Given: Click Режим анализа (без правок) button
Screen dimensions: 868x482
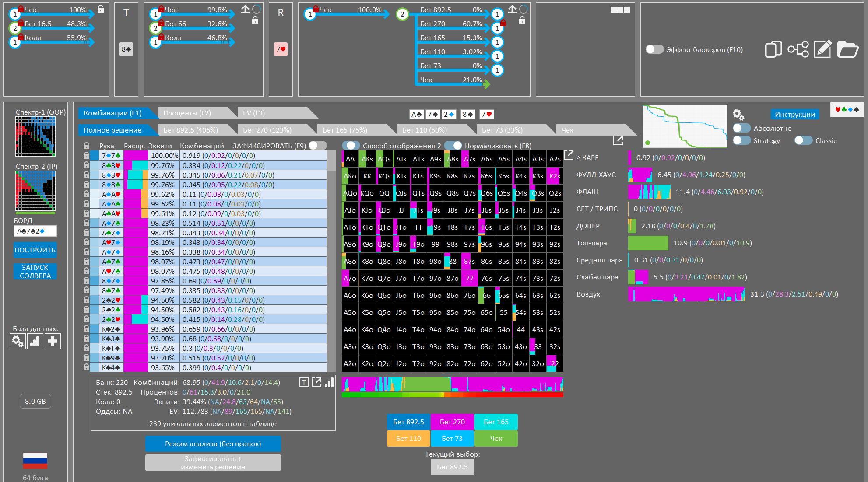Looking at the screenshot, I should click(213, 444).
